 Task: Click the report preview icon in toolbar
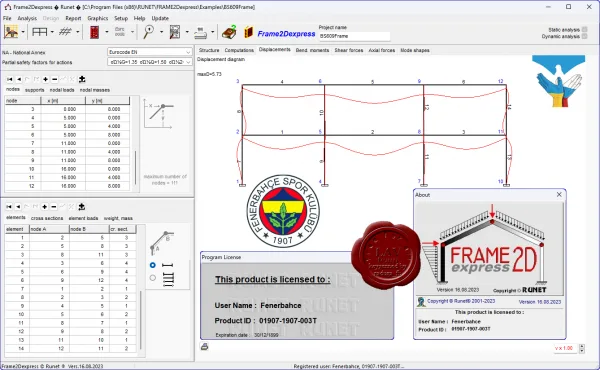click(175, 32)
